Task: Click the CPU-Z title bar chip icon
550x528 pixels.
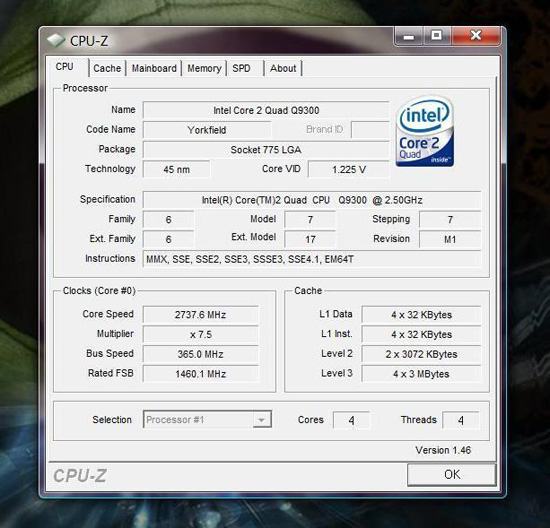Action: (x=56, y=41)
